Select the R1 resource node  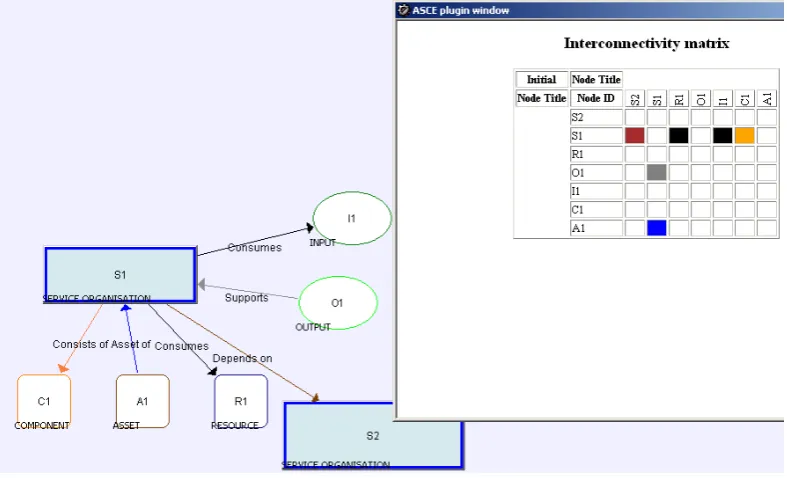click(x=241, y=401)
